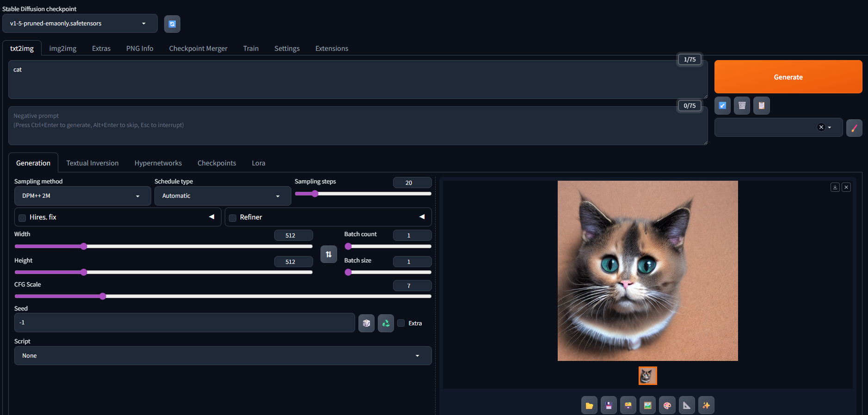
Task: Upscale the image with the sparkle icon
Action: pyautogui.click(x=706, y=405)
